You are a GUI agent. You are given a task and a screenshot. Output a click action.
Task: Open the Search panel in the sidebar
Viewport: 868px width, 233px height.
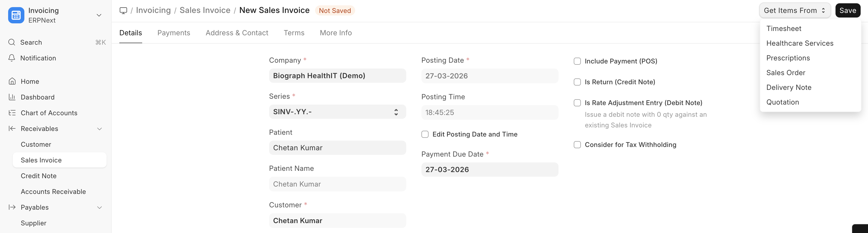tap(11, 42)
